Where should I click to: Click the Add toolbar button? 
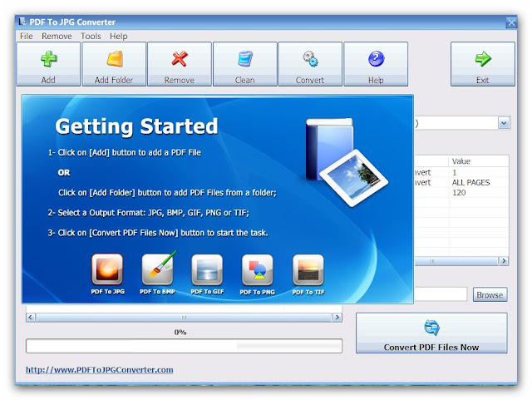(48, 64)
